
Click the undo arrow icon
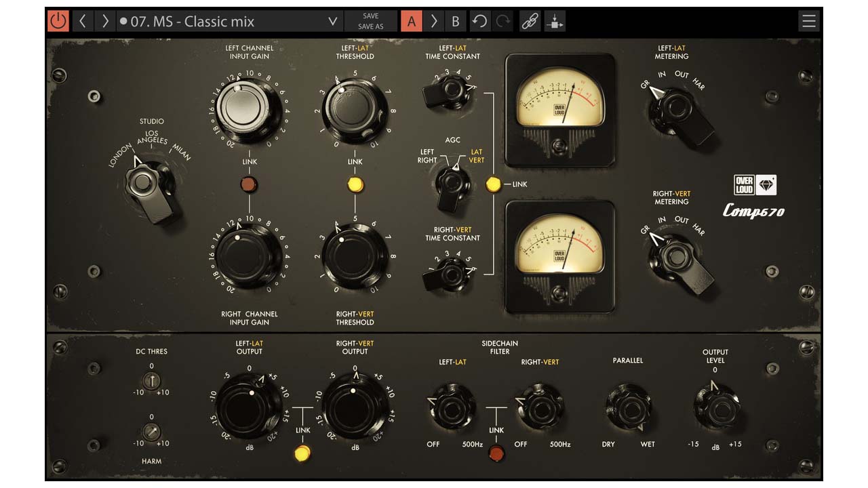coord(479,21)
